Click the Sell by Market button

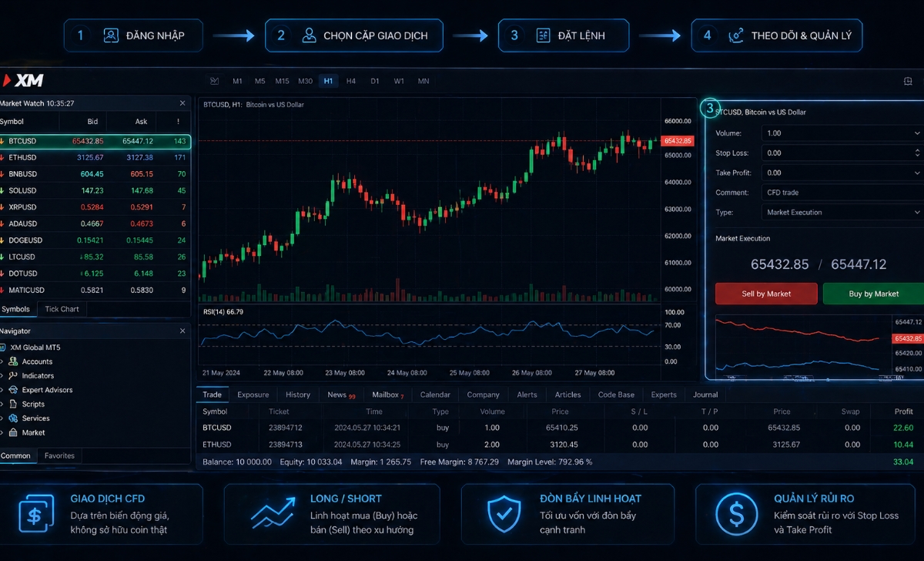coord(765,294)
